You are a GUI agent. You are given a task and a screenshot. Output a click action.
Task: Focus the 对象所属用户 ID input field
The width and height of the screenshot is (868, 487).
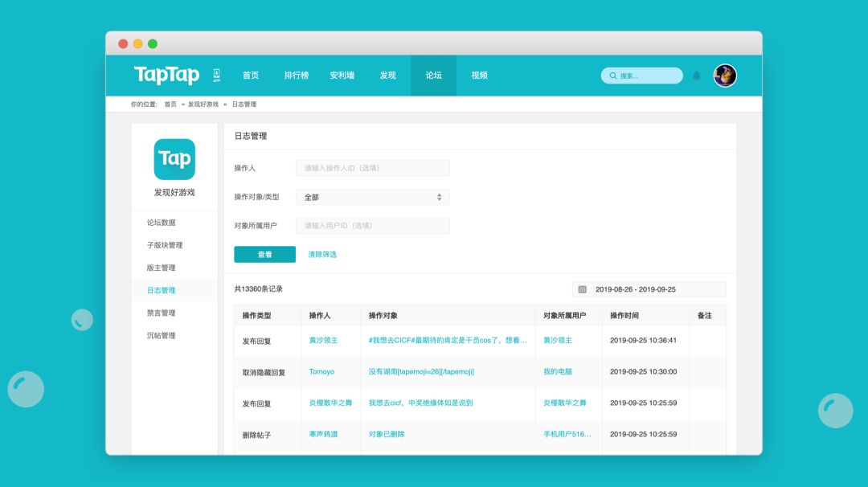coord(372,226)
